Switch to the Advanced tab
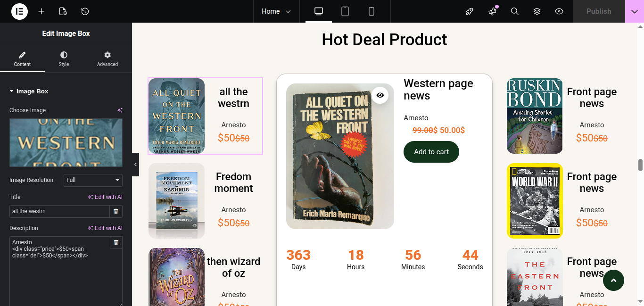This screenshot has height=306, width=644. point(107,59)
